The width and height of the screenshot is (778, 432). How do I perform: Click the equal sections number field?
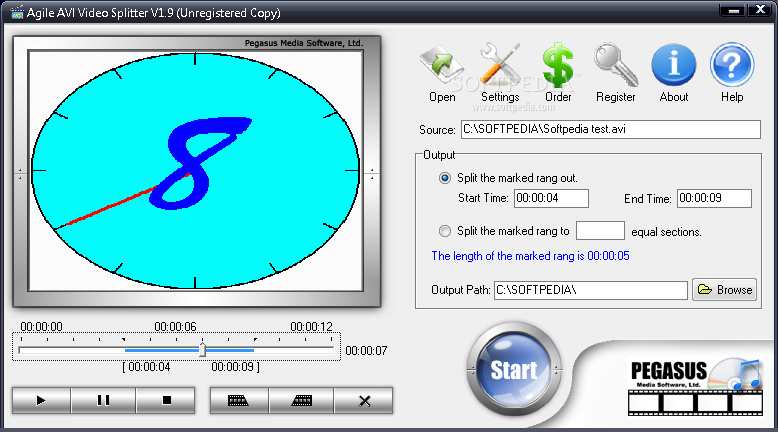point(600,231)
